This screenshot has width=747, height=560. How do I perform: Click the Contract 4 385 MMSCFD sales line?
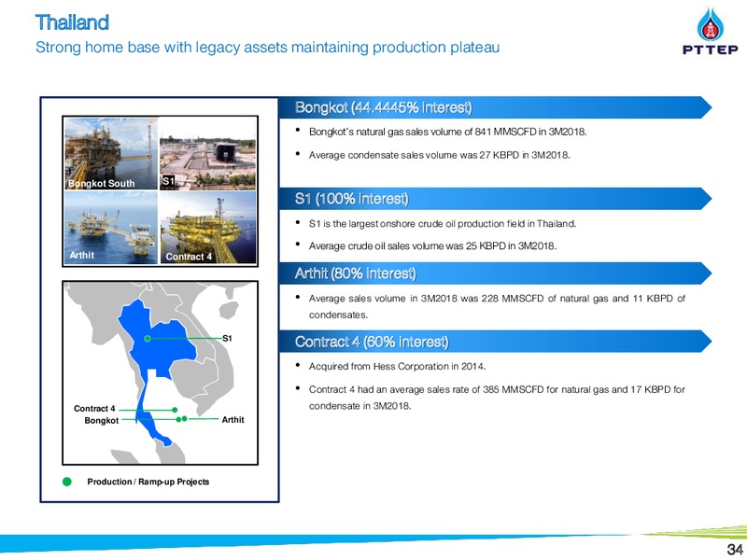pos(497,398)
